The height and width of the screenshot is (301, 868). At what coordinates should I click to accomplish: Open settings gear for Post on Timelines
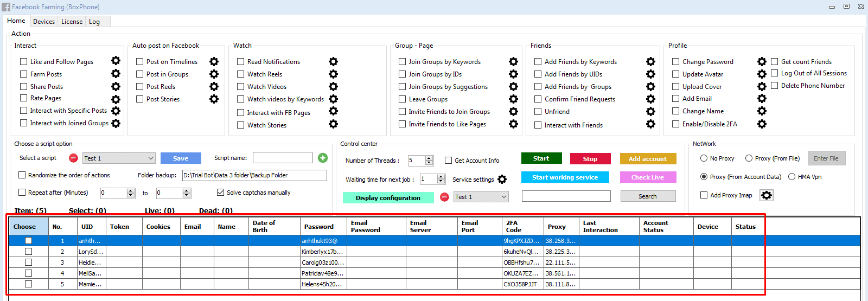[x=214, y=61]
